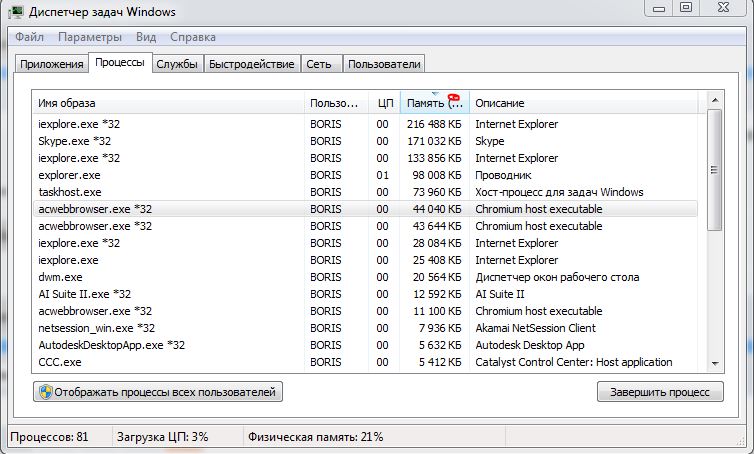Select iexplore.exe using 25 408 КБ
The width and height of the screenshot is (754, 454).
click(365, 260)
